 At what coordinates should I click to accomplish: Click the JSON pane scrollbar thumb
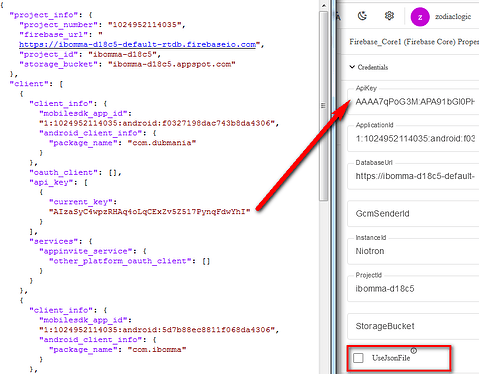[323, 106]
